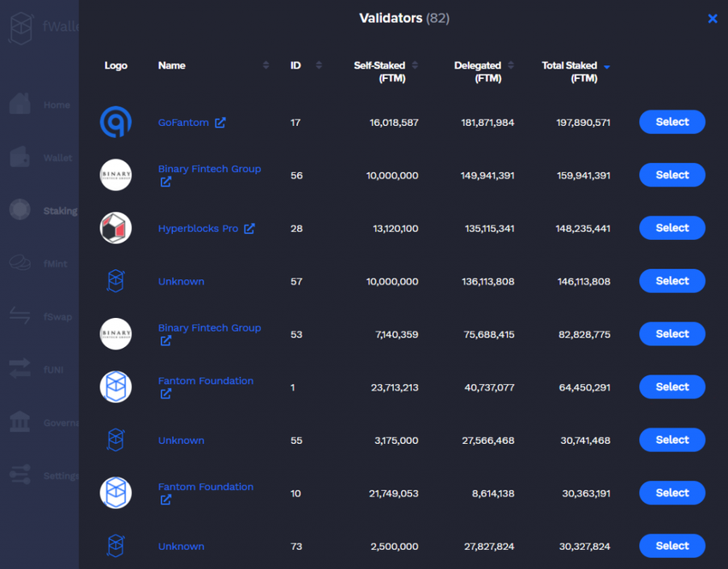This screenshot has height=569, width=728.
Task: Click the Hyperblocks Pro cube logo
Action: pyautogui.click(x=116, y=228)
